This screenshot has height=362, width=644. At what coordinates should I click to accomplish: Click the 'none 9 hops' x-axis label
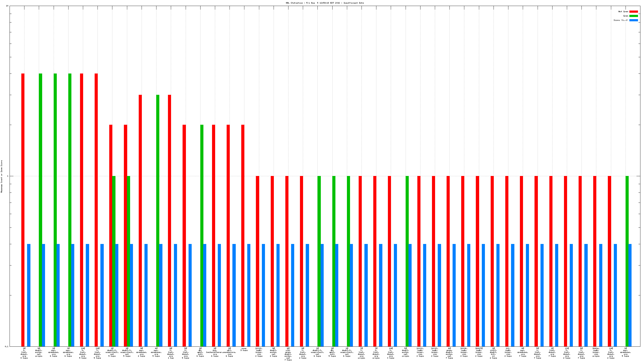point(244,349)
